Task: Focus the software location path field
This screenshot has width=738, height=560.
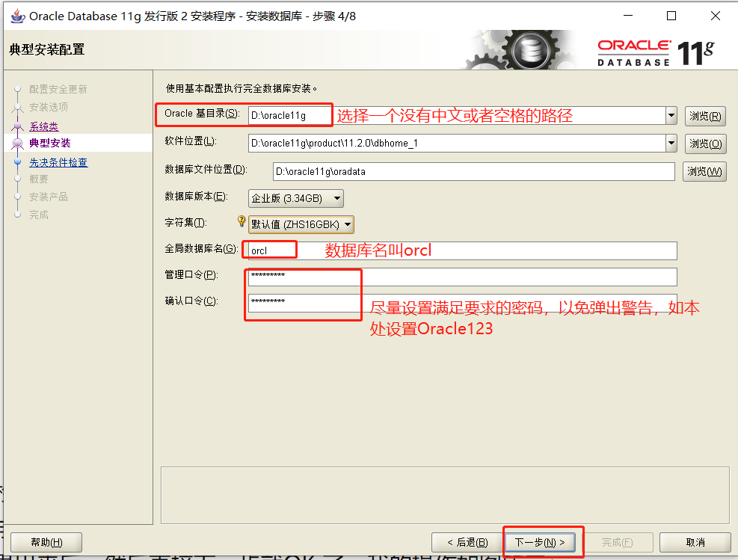Action: point(457,143)
